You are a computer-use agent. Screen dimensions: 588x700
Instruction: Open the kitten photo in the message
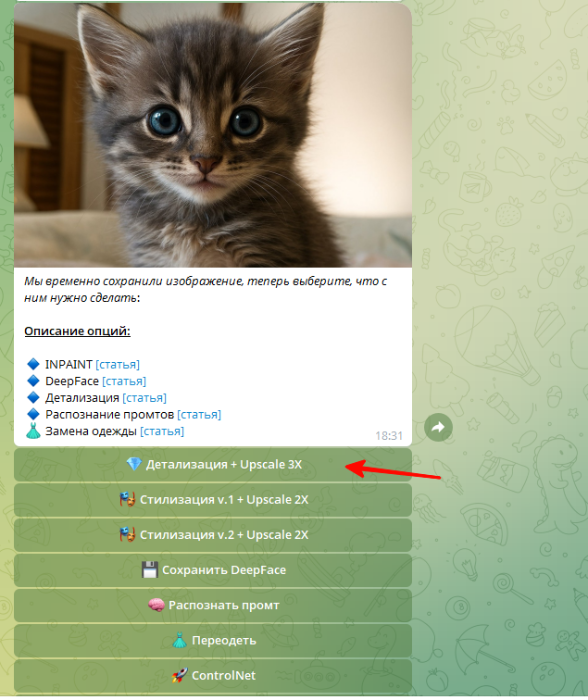(213, 135)
